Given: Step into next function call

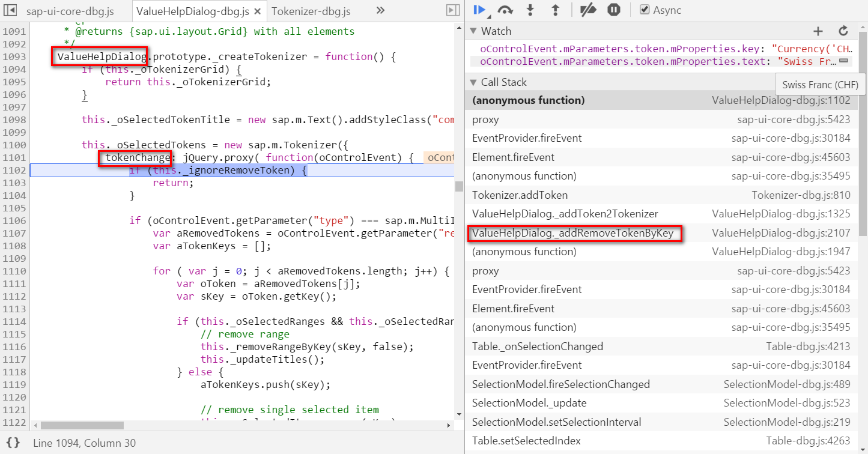Looking at the screenshot, I should coord(530,10).
